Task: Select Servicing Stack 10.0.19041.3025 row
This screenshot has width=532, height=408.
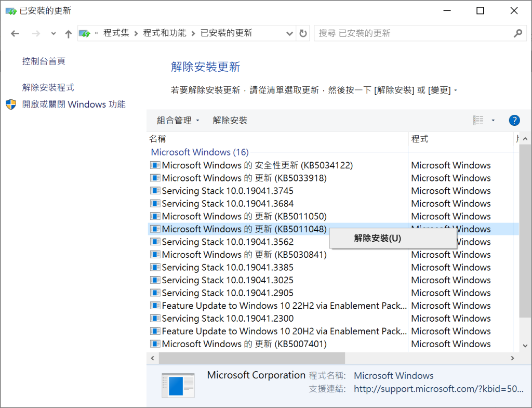Action: click(x=334, y=280)
